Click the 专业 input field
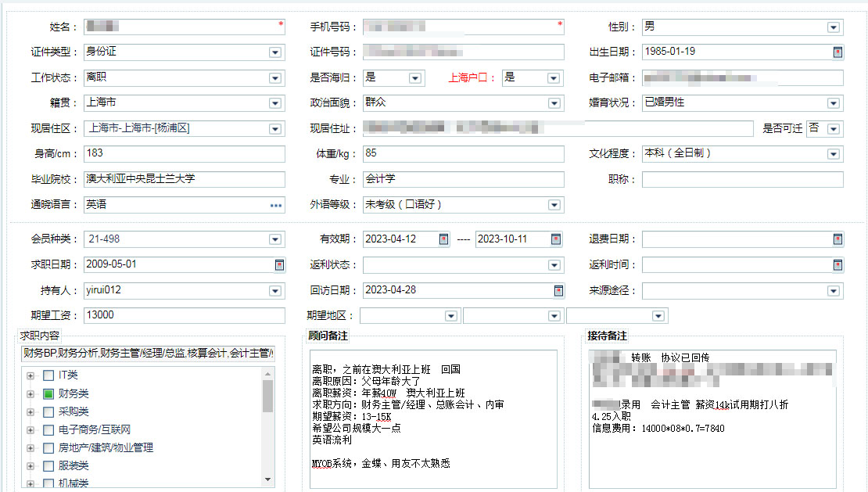The width and height of the screenshot is (868, 492). pos(464,179)
